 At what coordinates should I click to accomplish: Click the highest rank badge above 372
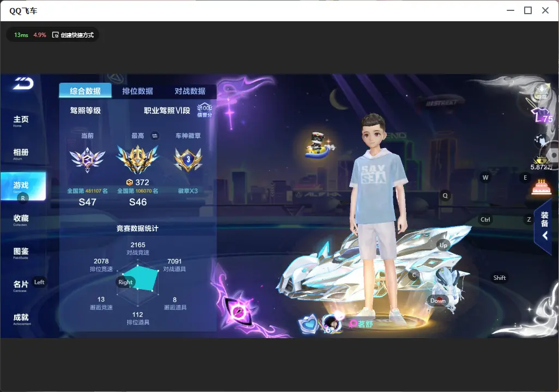(x=138, y=160)
